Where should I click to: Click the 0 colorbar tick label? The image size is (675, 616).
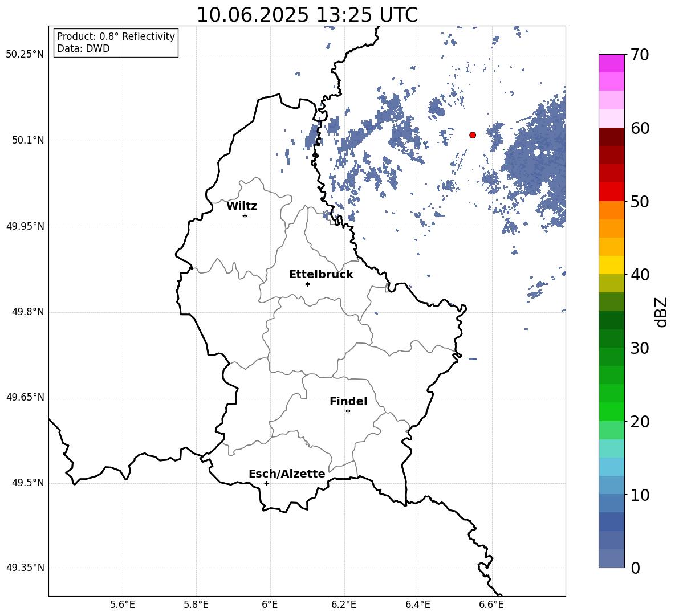pos(636,568)
